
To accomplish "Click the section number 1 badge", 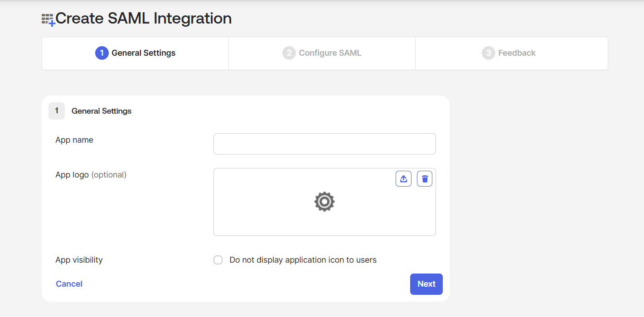I will tap(57, 111).
